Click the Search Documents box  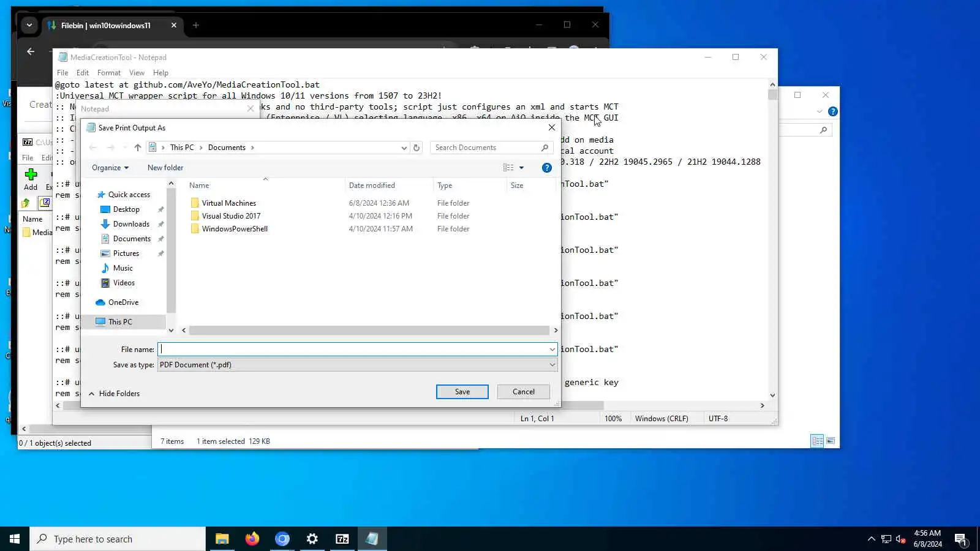point(491,148)
